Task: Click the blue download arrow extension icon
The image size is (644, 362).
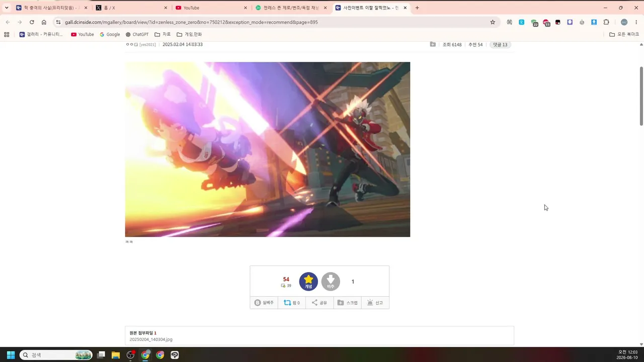Action: pos(594,22)
